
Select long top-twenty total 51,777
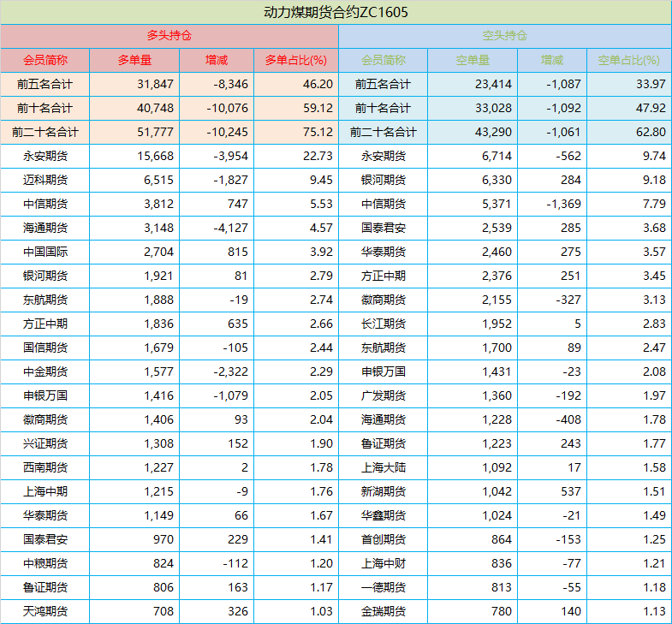coord(155,132)
